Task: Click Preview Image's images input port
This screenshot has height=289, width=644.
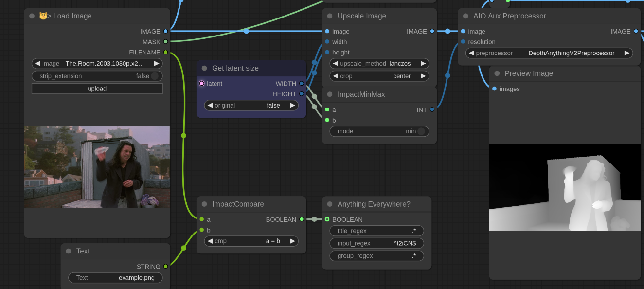Action: point(494,89)
